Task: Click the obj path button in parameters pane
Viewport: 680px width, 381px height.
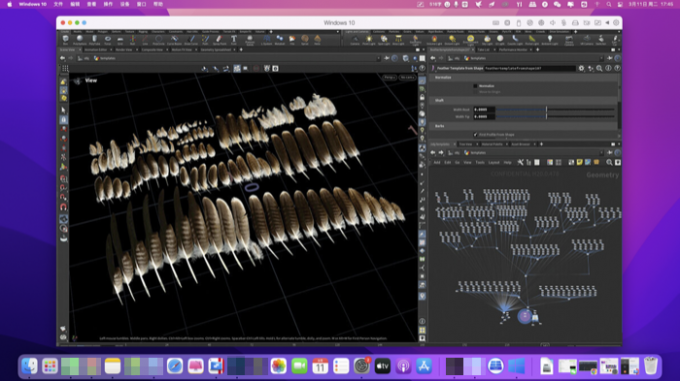Action: pos(454,58)
